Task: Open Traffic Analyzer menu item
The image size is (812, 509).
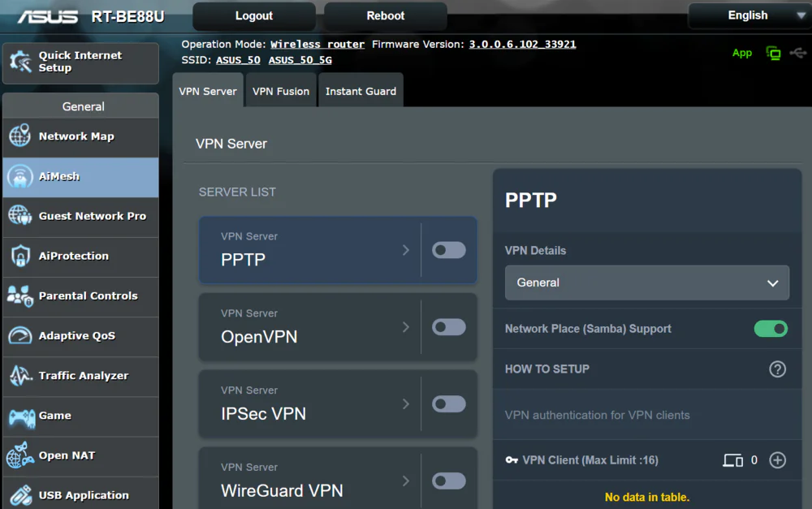Action: click(80, 376)
